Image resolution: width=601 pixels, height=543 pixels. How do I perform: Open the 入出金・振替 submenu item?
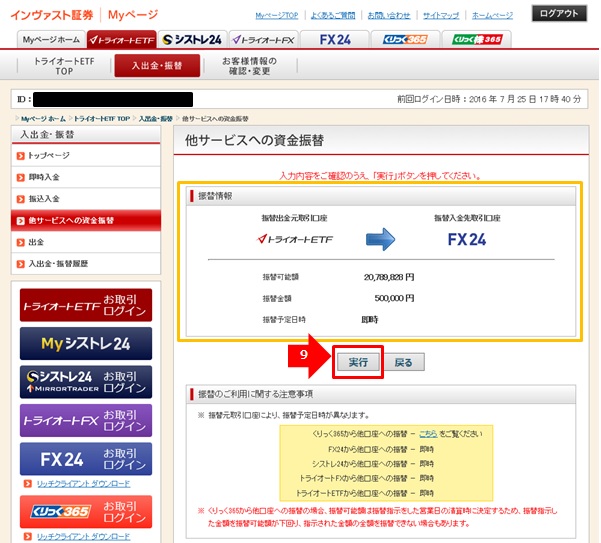coord(157,66)
